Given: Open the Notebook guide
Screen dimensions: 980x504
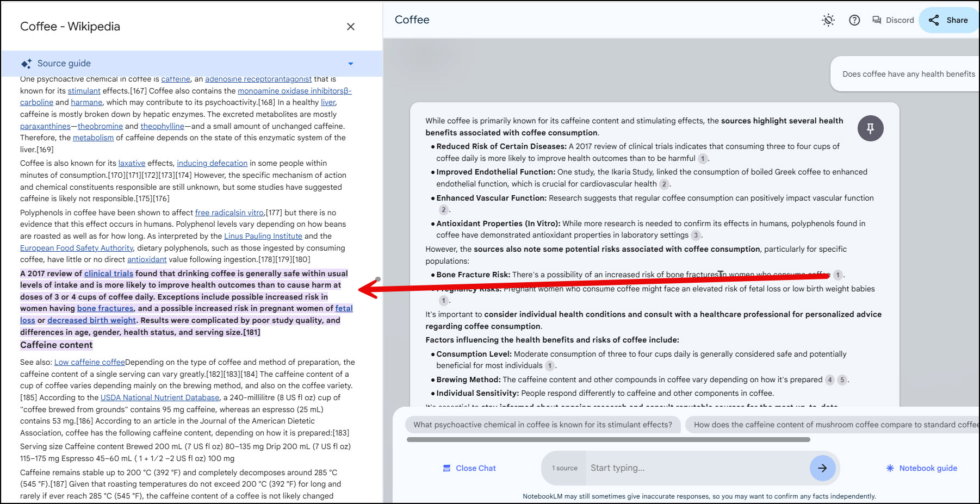Looking at the screenshot, I should point(921,468).
